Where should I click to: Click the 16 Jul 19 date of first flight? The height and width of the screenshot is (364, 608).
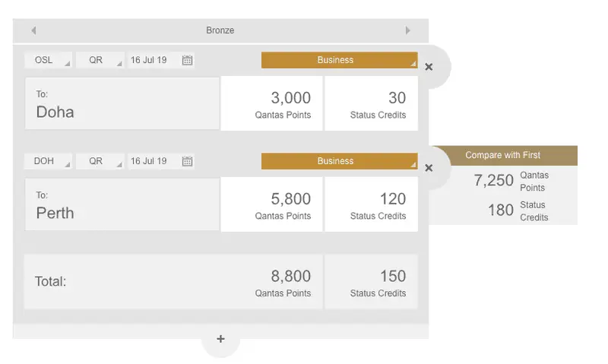tap(151, 60)
